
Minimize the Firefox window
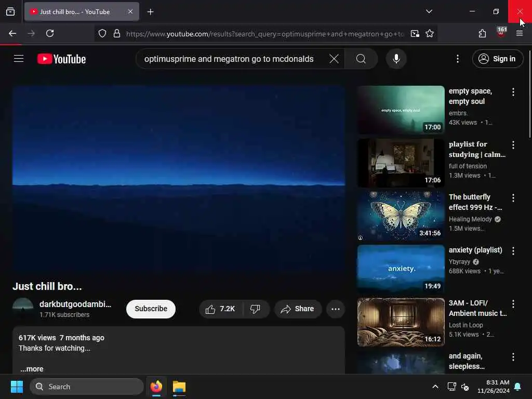[472, 11]
